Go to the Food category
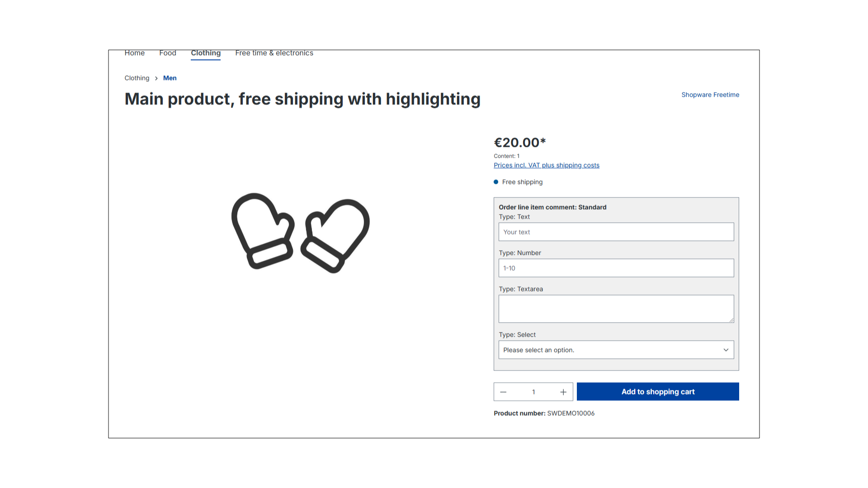 click(168, 53)
